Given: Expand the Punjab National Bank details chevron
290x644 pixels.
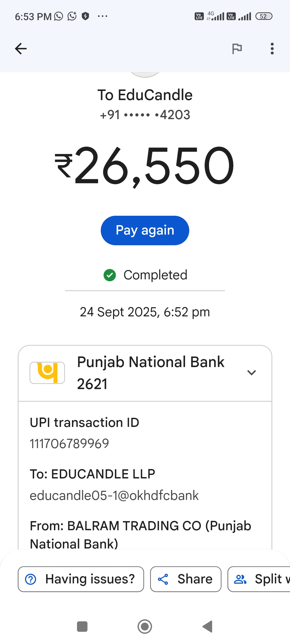Looking at the screenshot, I should point(251,372).
